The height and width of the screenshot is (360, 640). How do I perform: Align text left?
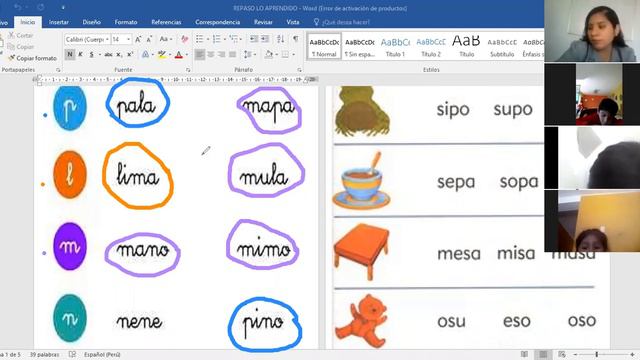point(200,54)
